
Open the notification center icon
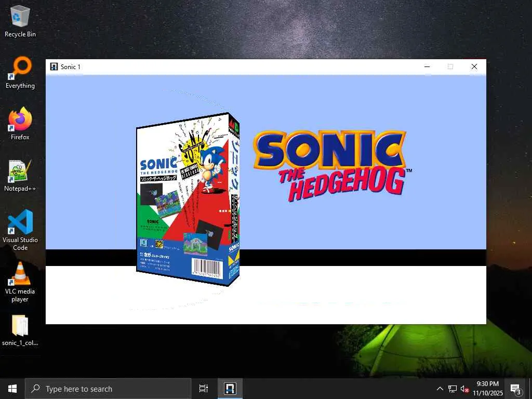[515, 389]
